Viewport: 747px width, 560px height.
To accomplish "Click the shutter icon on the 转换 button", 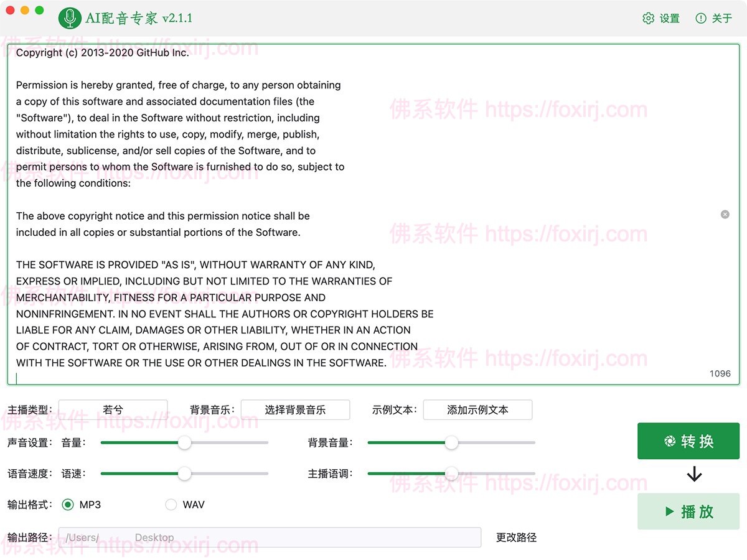I will pyautogui.click(x=670, y=441).
